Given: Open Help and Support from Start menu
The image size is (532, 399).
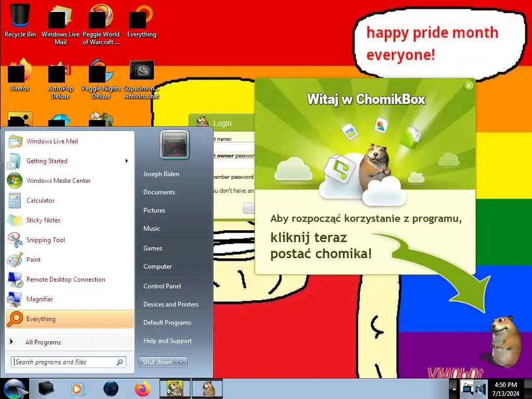Looking at the screenshot, I should click(168, 341).
